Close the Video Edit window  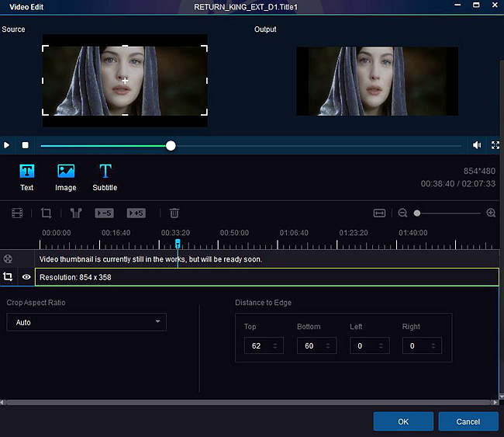pos(495,5)
